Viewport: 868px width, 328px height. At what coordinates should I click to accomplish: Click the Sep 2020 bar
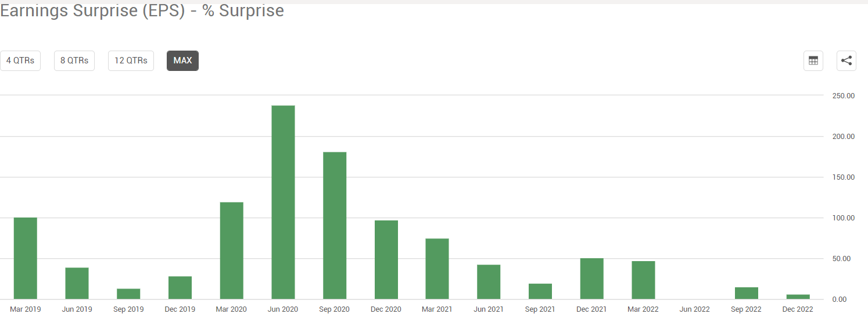[335, 226]
